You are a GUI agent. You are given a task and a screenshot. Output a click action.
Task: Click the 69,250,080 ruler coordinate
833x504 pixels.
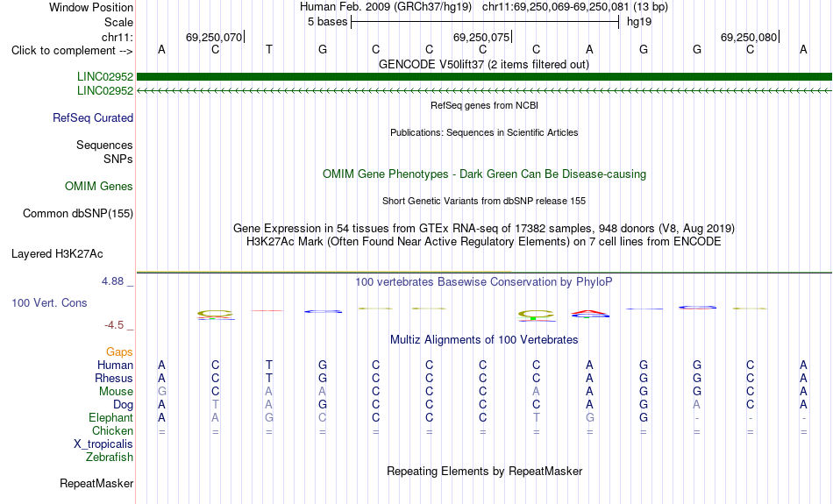coord(749,37)
